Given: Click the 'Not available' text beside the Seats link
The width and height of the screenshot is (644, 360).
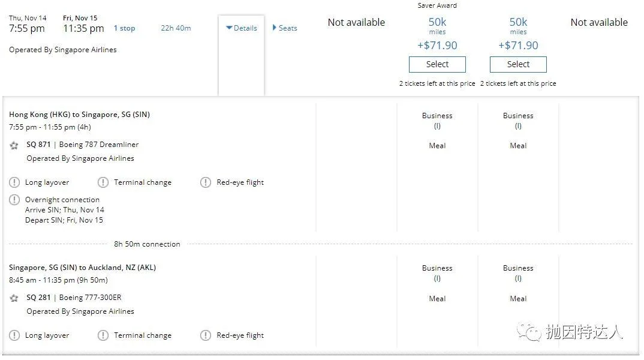Looking at the screenshot, I should pos(356,22).
